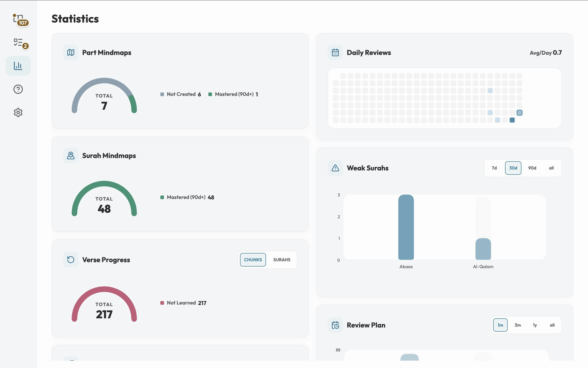
Task: Click the Weak Surahs warning triangle icon
Action: click(335, 168)
